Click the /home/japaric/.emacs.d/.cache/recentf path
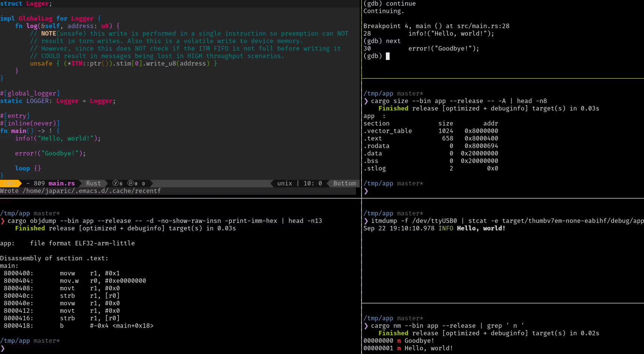The width and height of the screenshot is (644, 354). [91, 191]
